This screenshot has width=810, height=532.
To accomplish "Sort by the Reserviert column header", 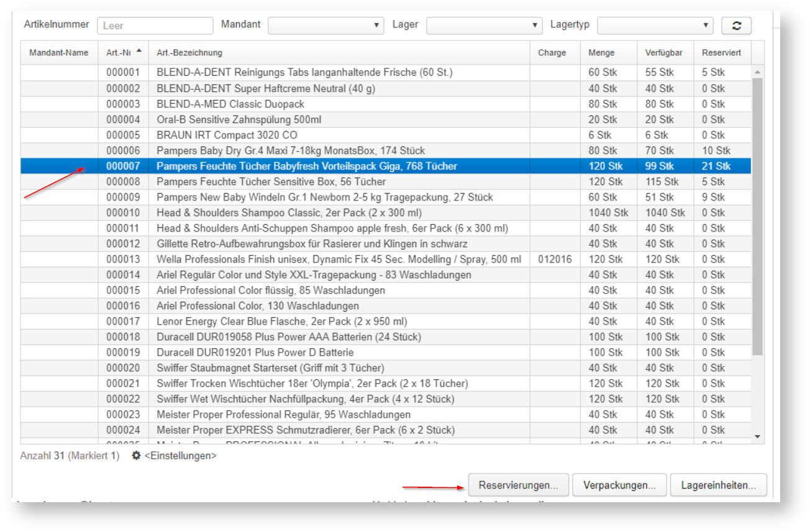I will coord(722,53).
